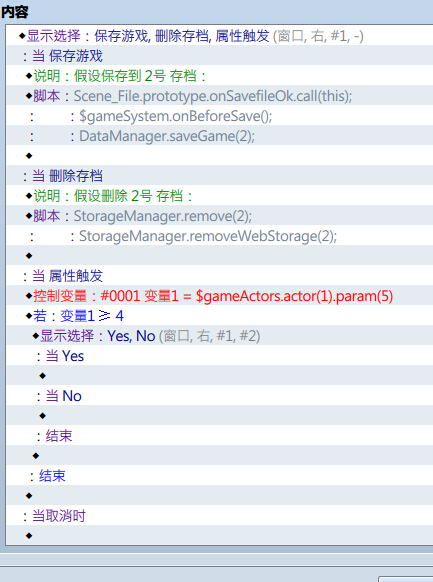Select empty command line under '当取消时'
Image resolution: width=433 pixels, height=582 pixels.
(220, 536)
